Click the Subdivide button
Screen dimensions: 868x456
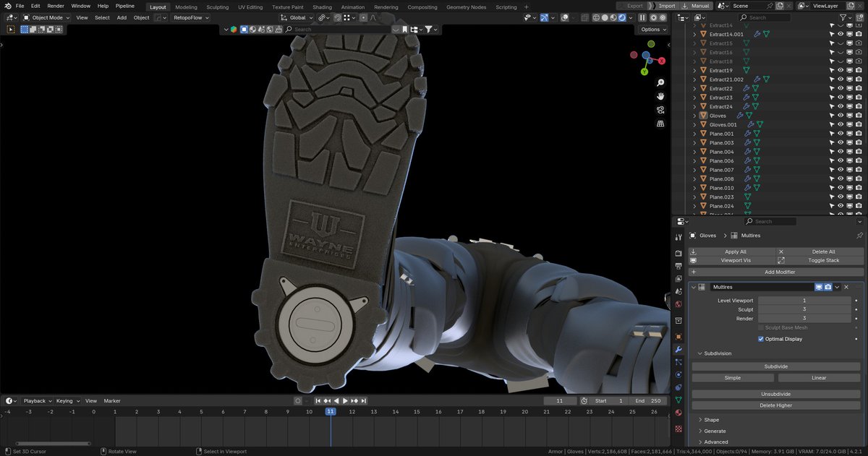point(776,366)
